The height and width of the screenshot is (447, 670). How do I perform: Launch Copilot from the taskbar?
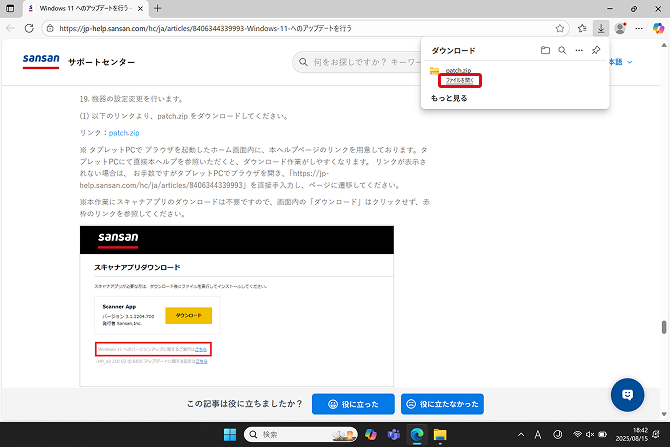coord(371,435)
